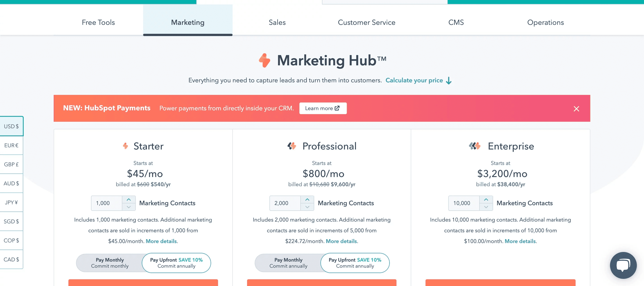Click the external link icon in Learn more

337,108
